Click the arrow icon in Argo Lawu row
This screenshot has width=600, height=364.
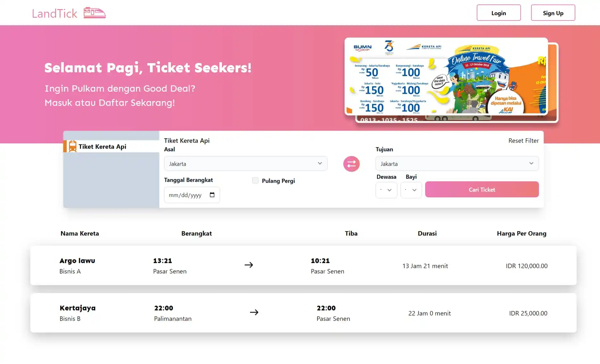point(249,265)
